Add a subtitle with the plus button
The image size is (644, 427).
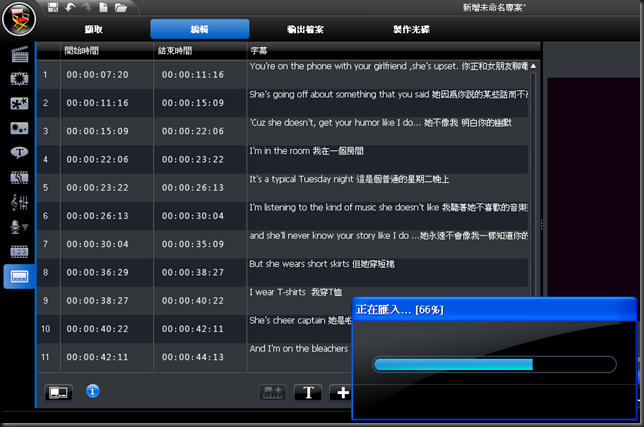coord(341,393)
